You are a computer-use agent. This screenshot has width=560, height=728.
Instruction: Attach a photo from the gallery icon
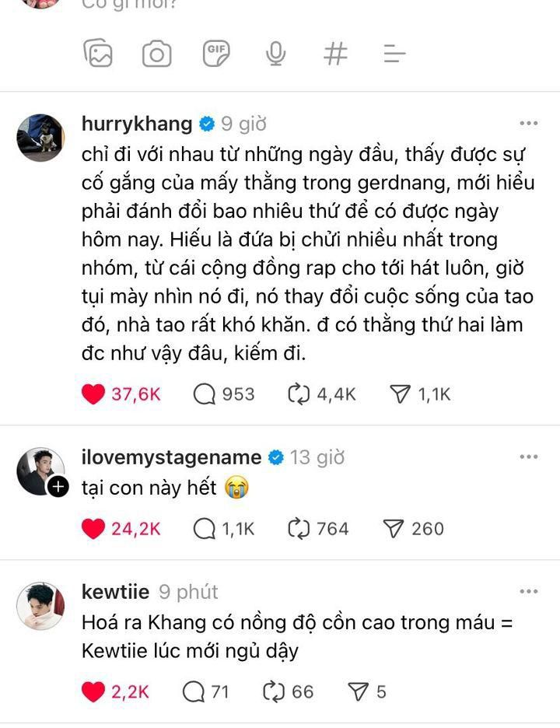coord(98,54)
